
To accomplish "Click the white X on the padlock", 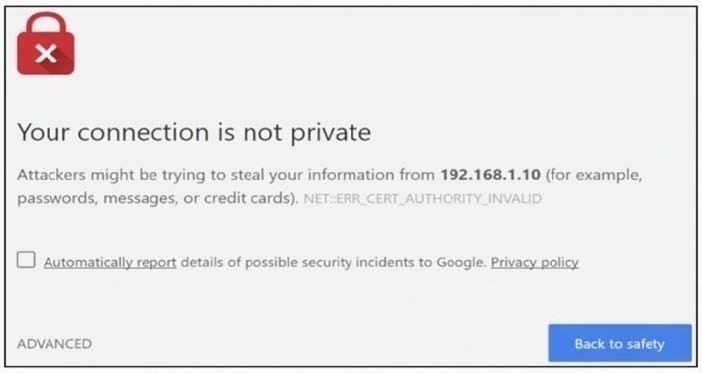I will [46, 54].
